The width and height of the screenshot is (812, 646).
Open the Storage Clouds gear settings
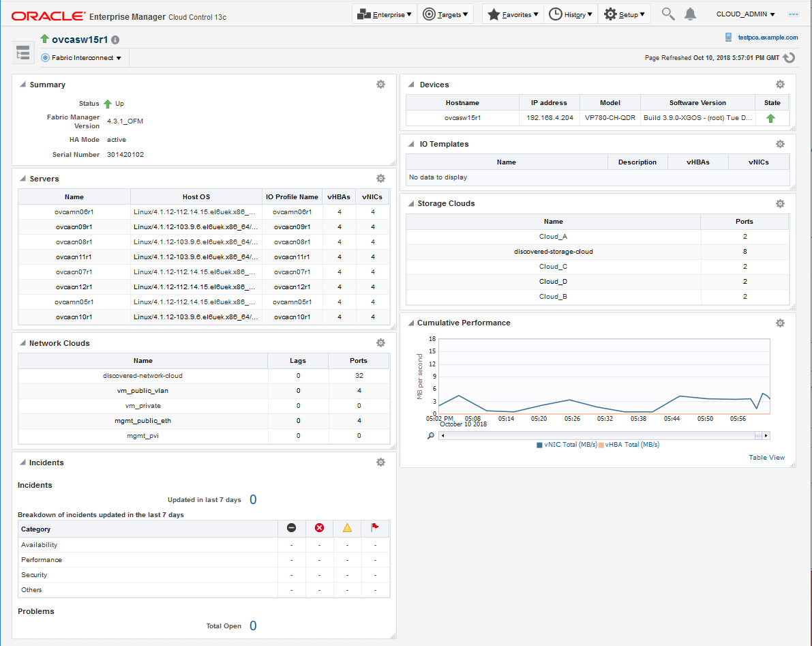coord(780,203)
